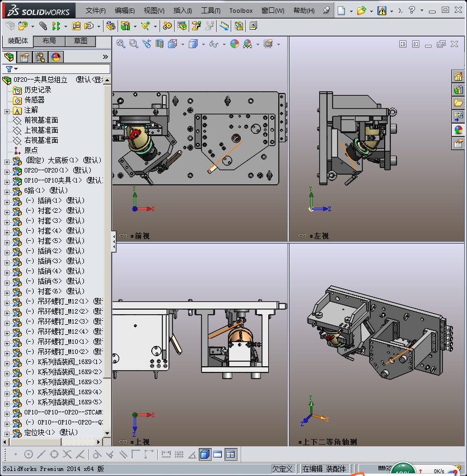Expand the 注解 tree node
The image size is (467, 476).
tap(7, 111)
